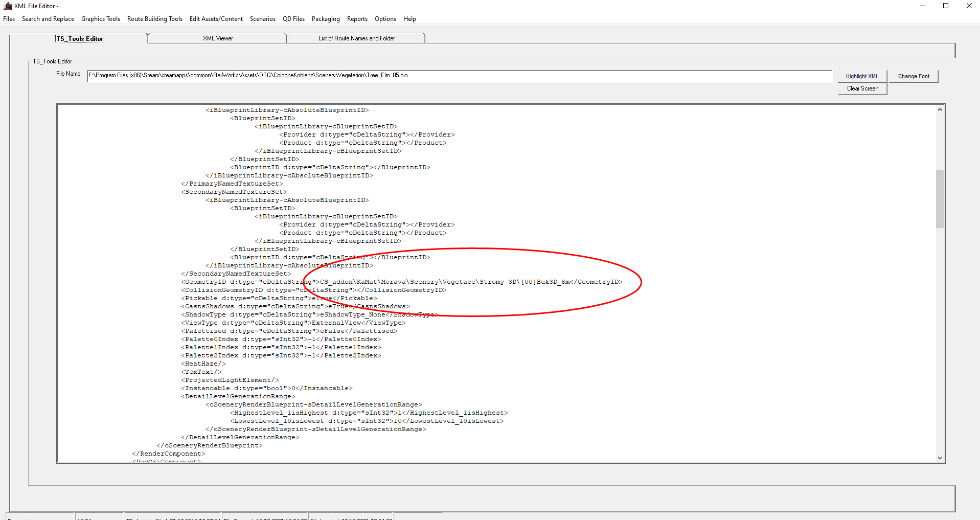
Task: Click the ViewType ExternalView line
Action: (x=293, y=323)
